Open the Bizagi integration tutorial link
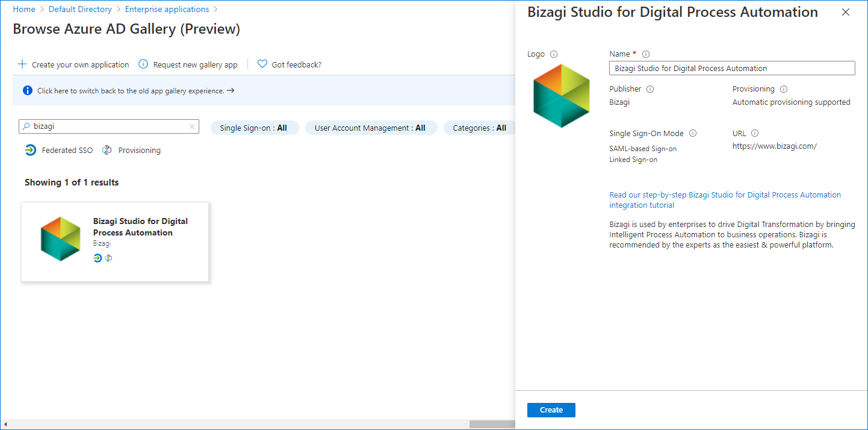Screen dimensions: 868x430 coord(725,200)
